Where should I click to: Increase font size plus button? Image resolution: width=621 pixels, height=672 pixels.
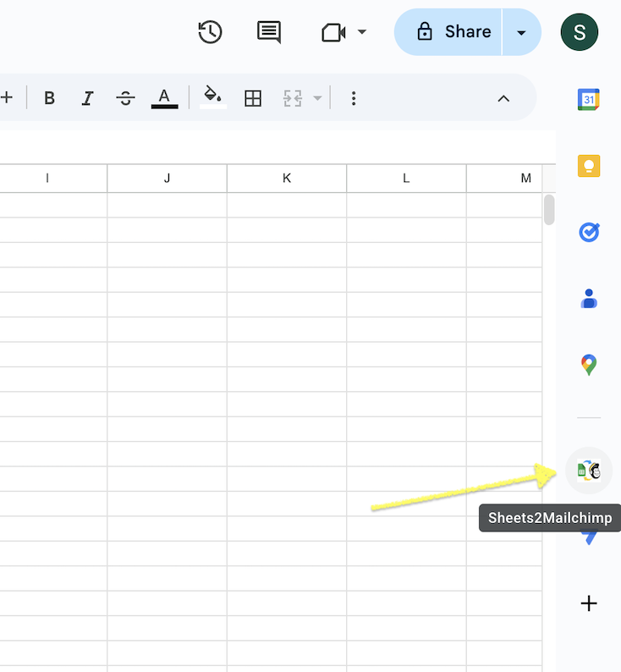tap(7, 97)
